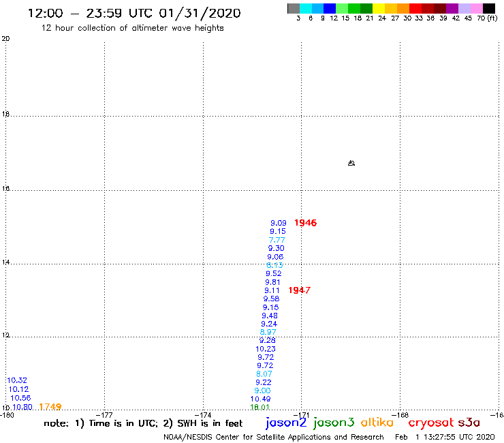Click the light blue reading 8.13
Image resolution: width=504 pixels, height=443 pixels.
275,265
